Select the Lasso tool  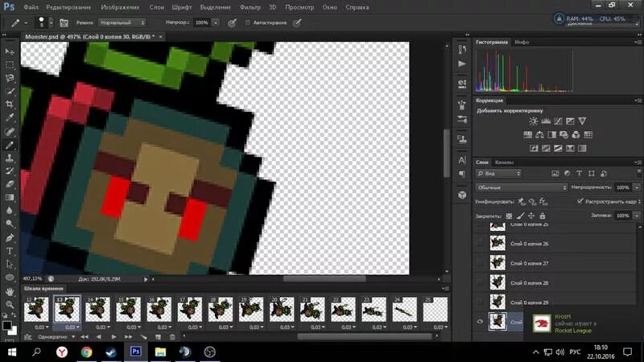click(x=10, y=78)
